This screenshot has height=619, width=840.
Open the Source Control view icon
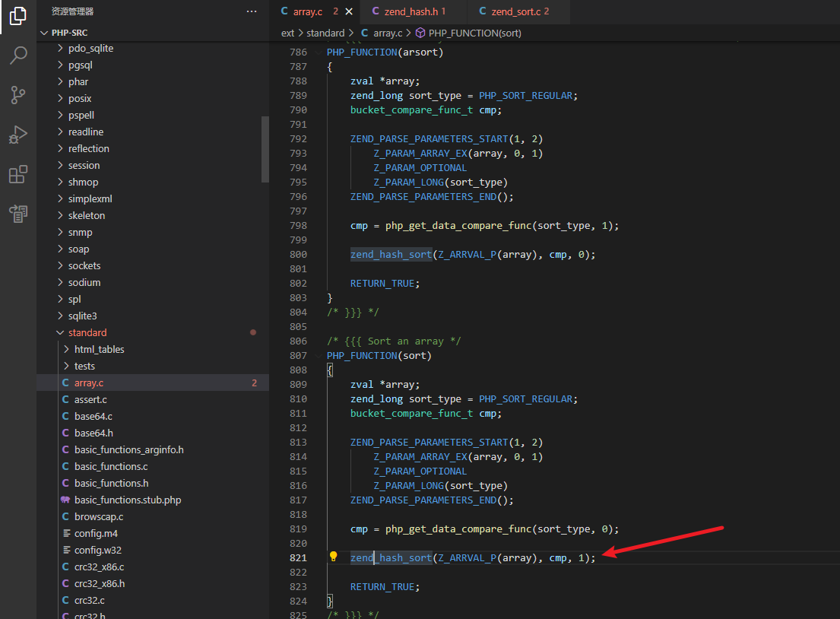[17, 95]
